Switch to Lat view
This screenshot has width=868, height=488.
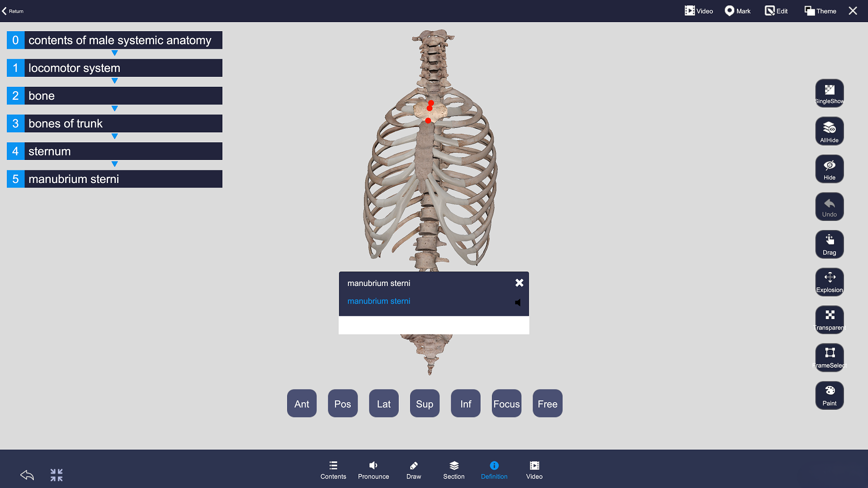point(383,404)
